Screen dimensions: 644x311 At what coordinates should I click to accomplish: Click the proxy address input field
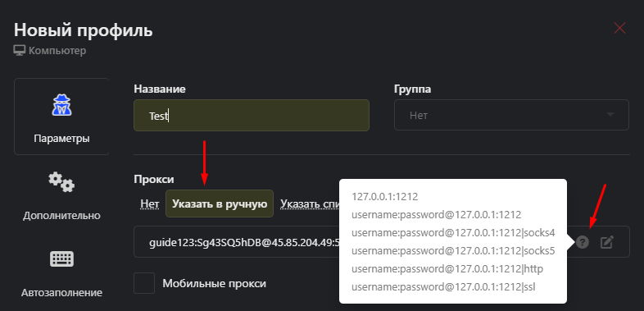tap(237, 242)
